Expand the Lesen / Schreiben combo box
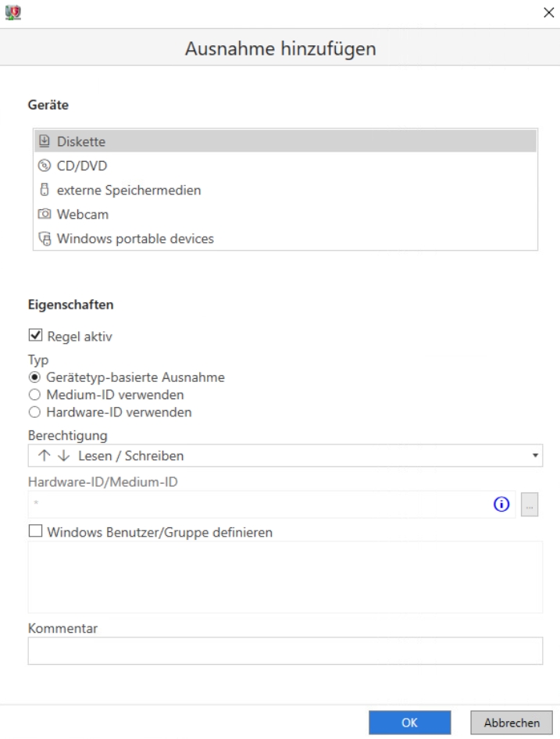Viewport: 560px width, 739px height. point(285,455)
